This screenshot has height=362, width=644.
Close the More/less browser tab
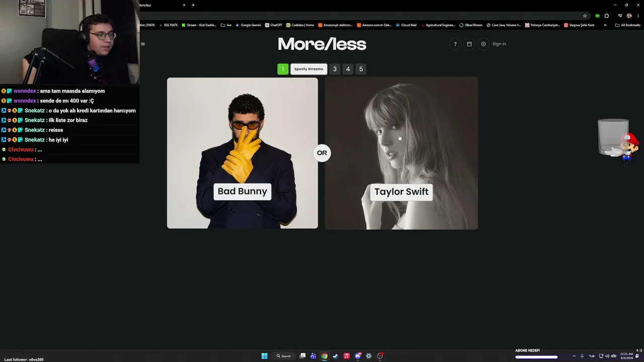coord(184,5)
